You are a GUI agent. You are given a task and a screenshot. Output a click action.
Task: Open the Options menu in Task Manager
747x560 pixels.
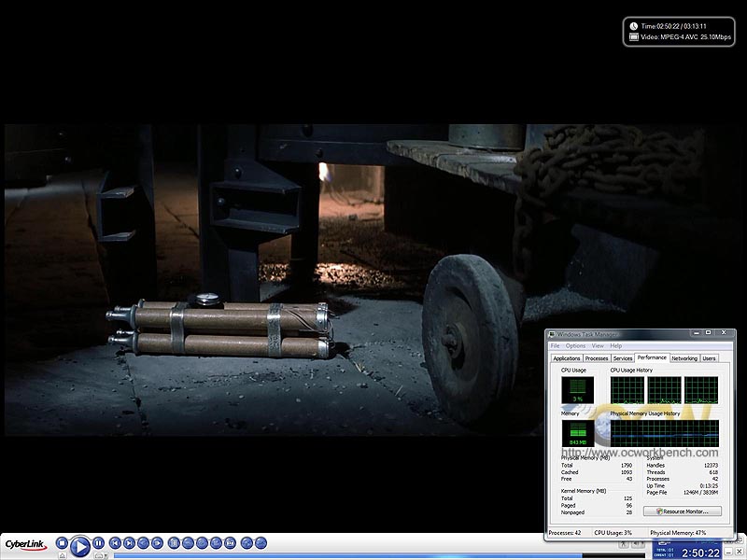click(575, 345)
